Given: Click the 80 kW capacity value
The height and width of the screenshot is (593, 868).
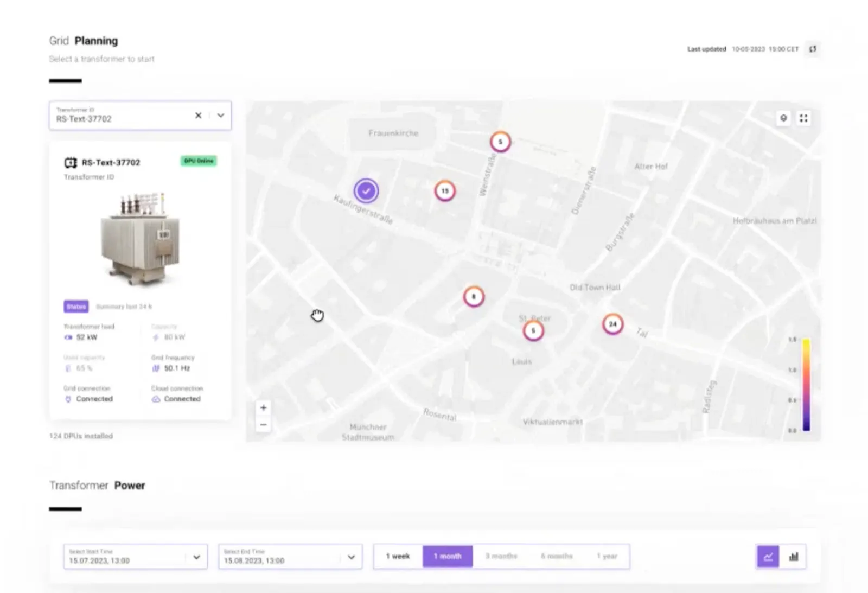Looking at the screenshot, I should pos(174,337).
